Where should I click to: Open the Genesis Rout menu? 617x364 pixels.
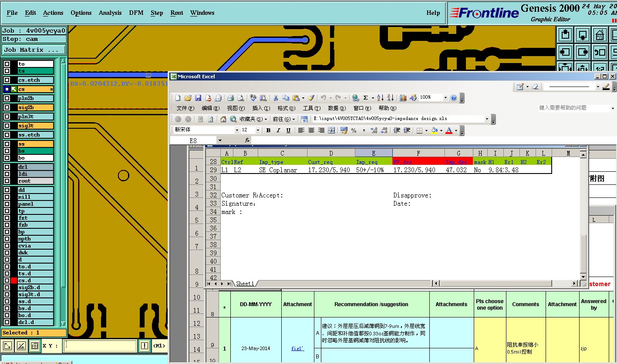point(177,13)
